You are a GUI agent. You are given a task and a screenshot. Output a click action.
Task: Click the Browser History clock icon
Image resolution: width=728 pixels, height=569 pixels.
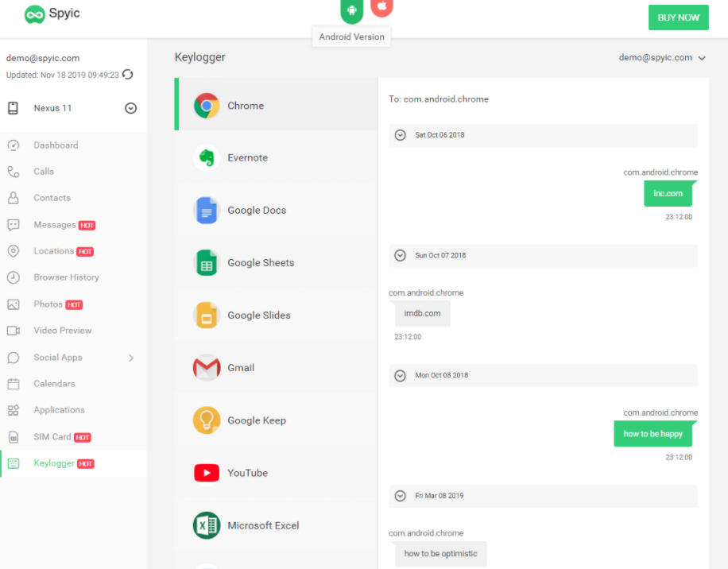point(14,277)
